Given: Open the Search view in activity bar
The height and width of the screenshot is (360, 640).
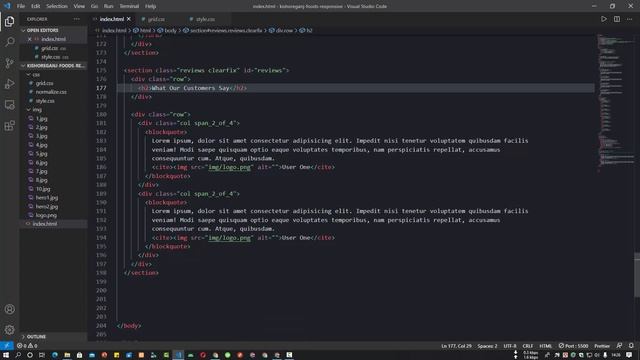Looking at the screenshot, I should pos(9,42).
